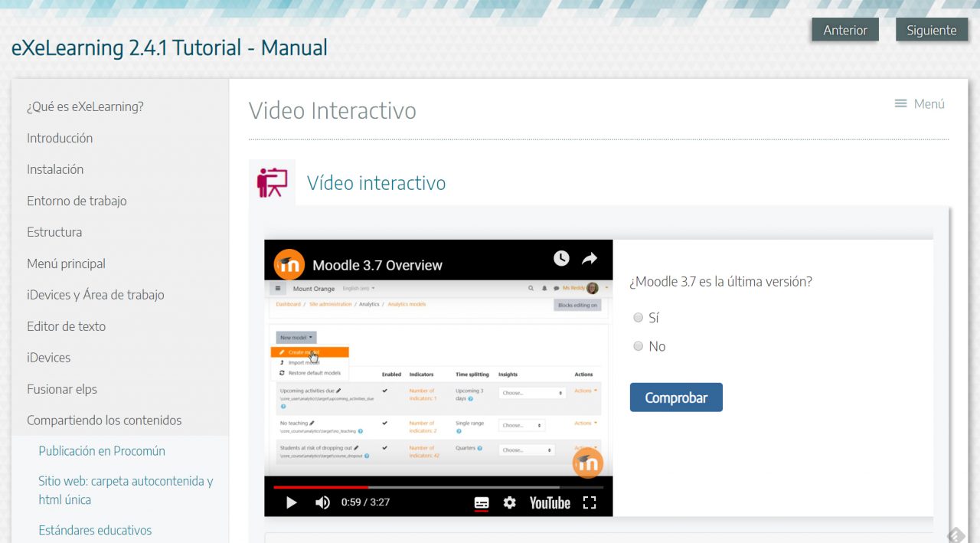The height and width of the screenshot is (543, 980).
Task: Open the subtitles icon in the video player
Action: 482,503
